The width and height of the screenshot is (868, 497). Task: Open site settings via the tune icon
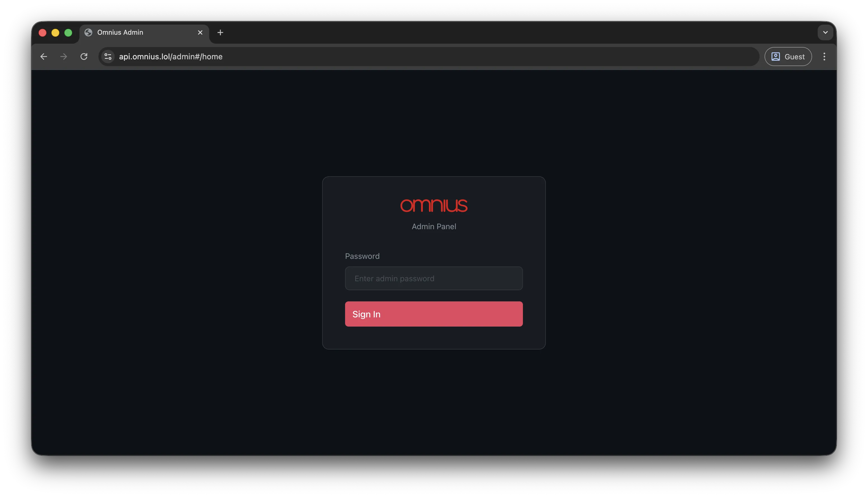[x=107, y=56]
